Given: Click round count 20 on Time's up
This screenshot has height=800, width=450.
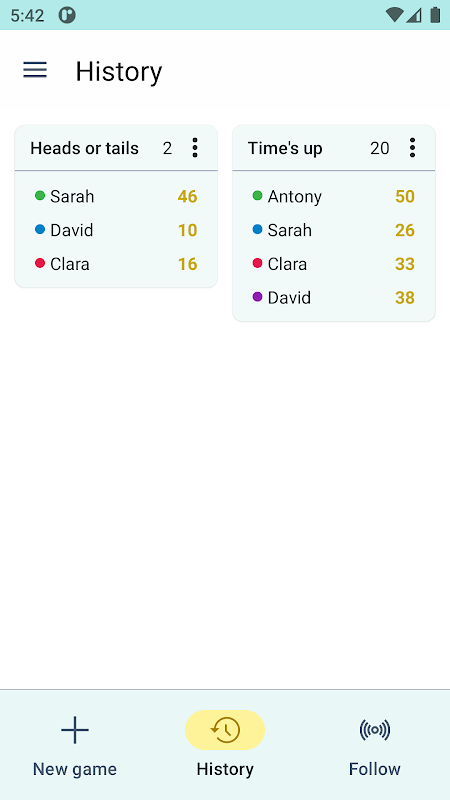Looking at the screenshot, I should click(x=380, y=148).
